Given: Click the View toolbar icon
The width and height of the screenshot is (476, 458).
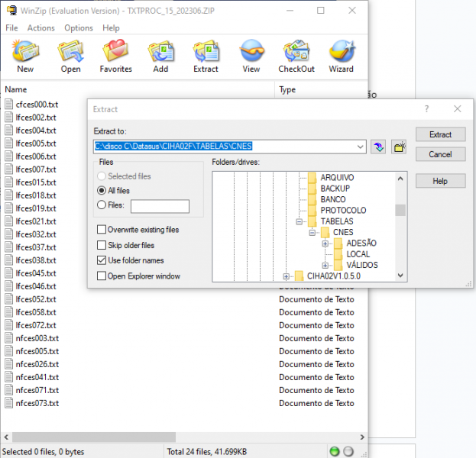Looking at the screenshot, I should 251,56.
